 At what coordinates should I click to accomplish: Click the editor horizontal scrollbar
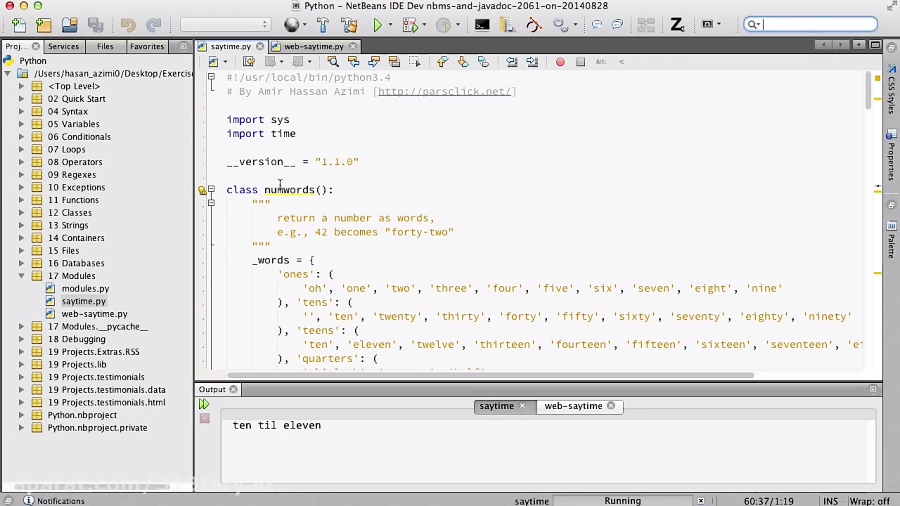pos(491,375)
